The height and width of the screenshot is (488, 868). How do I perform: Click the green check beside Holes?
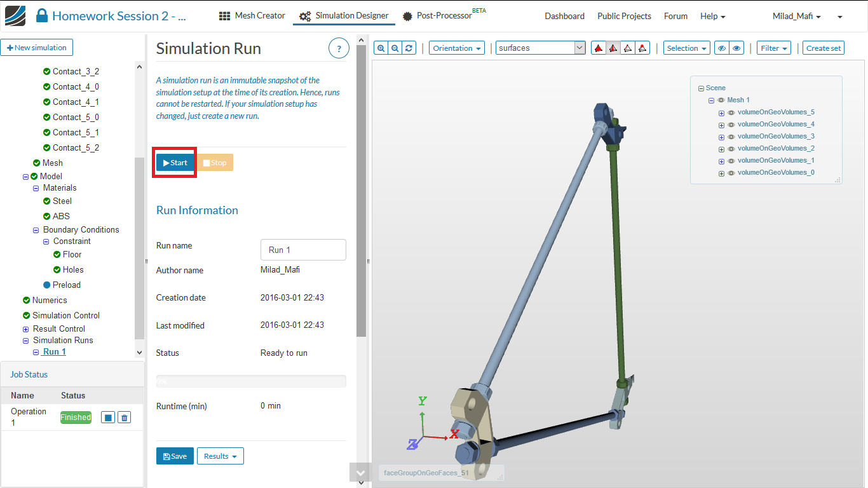click(57, 269)
